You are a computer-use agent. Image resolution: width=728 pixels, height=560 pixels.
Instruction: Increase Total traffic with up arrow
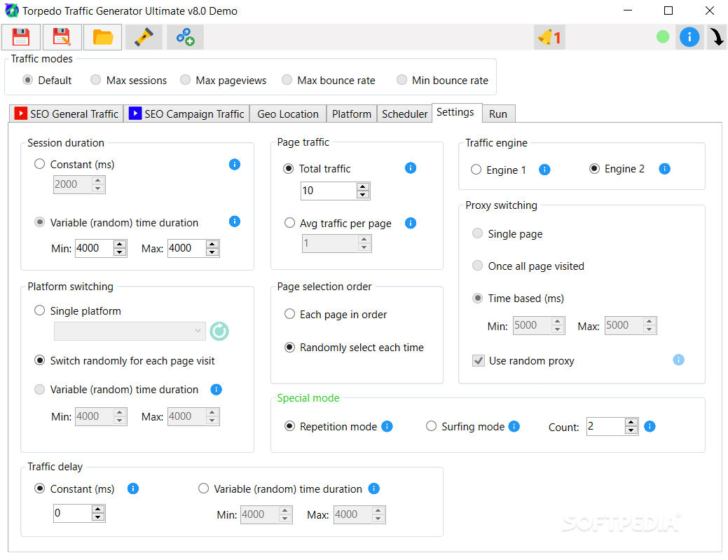click(363, 186)
